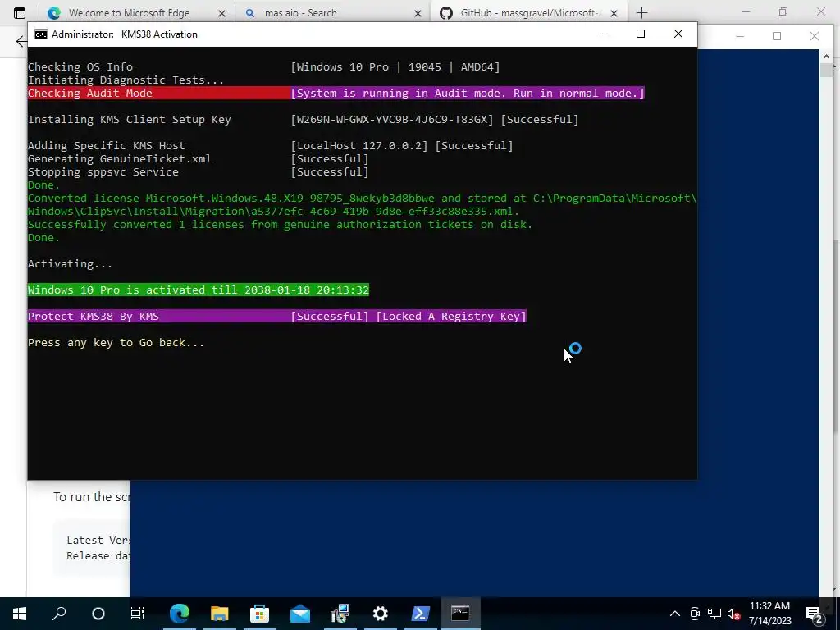The height and width of the screenshot is (630, 840).
Task: Open taskbar search magnifier
Action: click(59, 613)
